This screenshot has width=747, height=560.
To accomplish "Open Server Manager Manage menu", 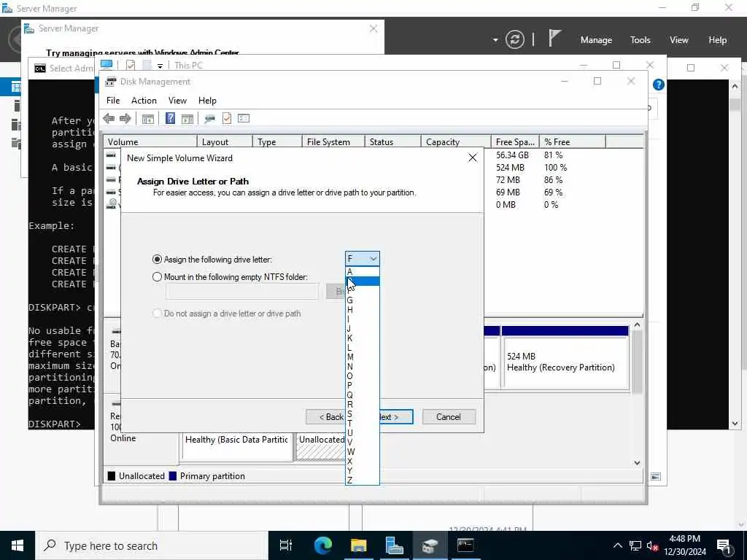I will pos(596,40).
